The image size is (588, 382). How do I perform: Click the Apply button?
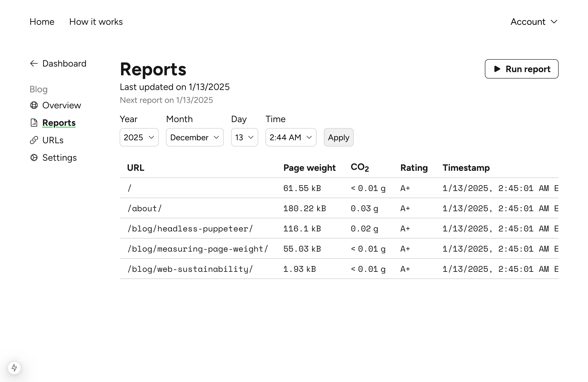pos(339,137)
